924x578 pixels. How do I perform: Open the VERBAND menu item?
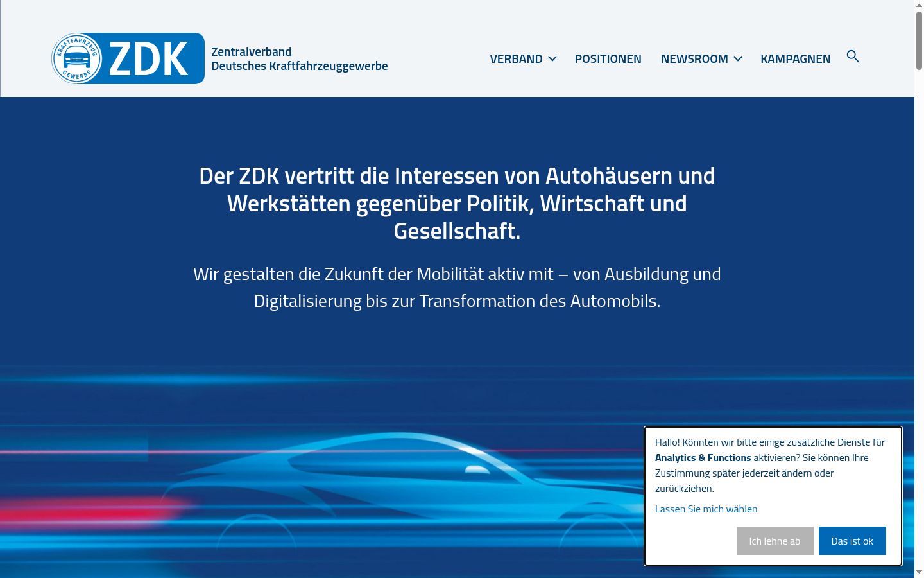(x=516, y=58)
